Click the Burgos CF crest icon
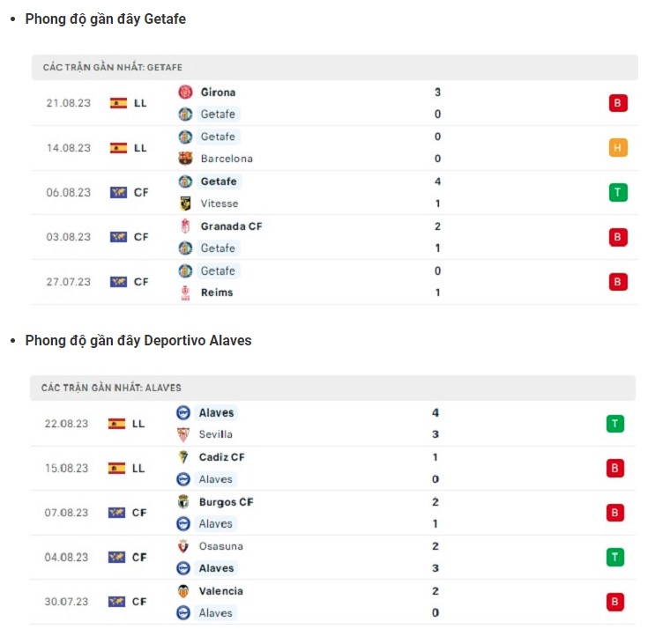Screen dimensions: 670x644 pos(183,502)
